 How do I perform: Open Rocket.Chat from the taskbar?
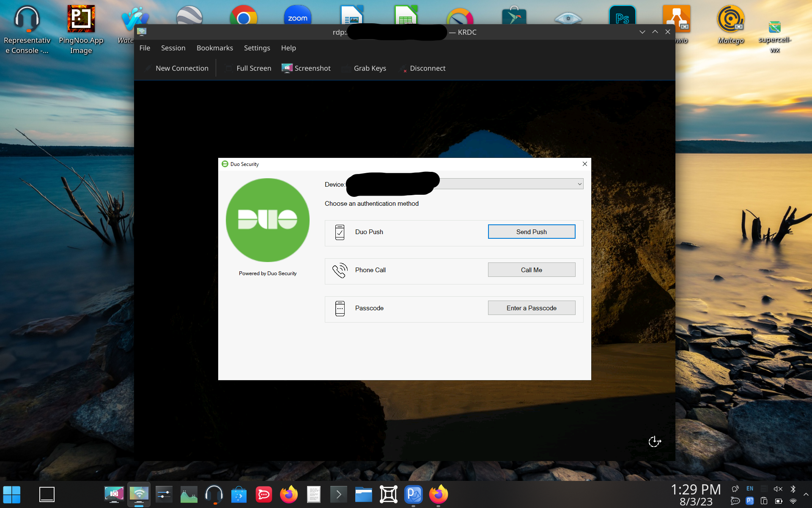coord(264,494)
